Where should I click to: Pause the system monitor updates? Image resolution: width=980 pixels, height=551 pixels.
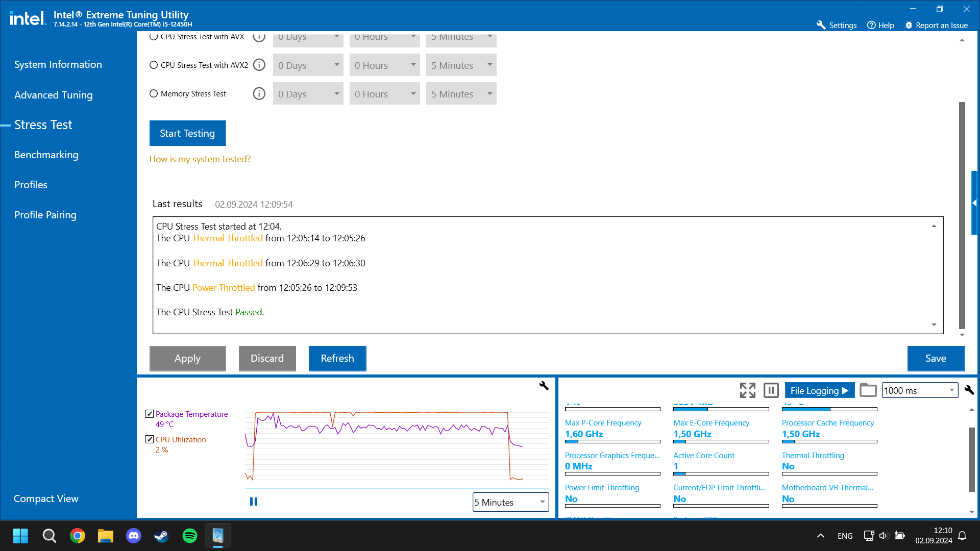click(771, 390)
